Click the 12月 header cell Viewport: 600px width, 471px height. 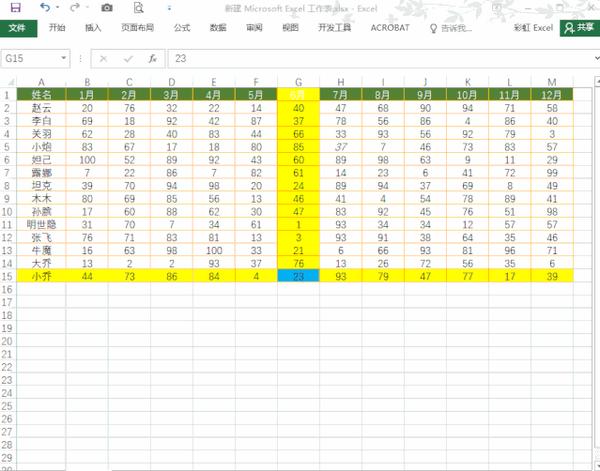(x=552, y=95)
